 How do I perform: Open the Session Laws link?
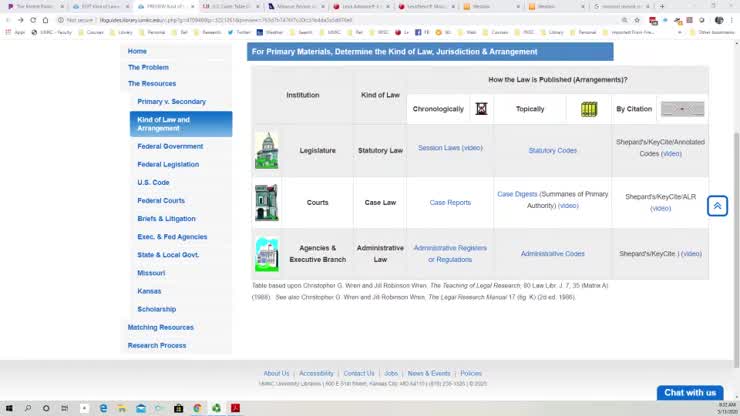[439, 148]
